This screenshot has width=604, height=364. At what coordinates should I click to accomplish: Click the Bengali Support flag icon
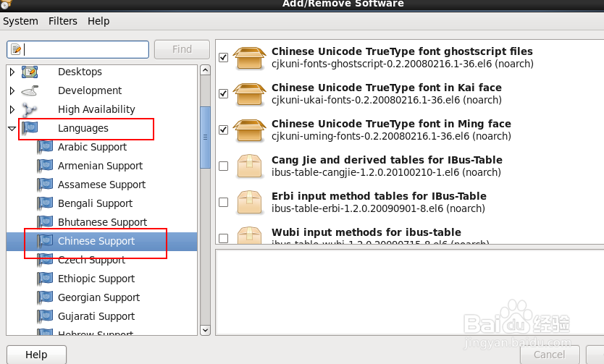pos(45,204)
